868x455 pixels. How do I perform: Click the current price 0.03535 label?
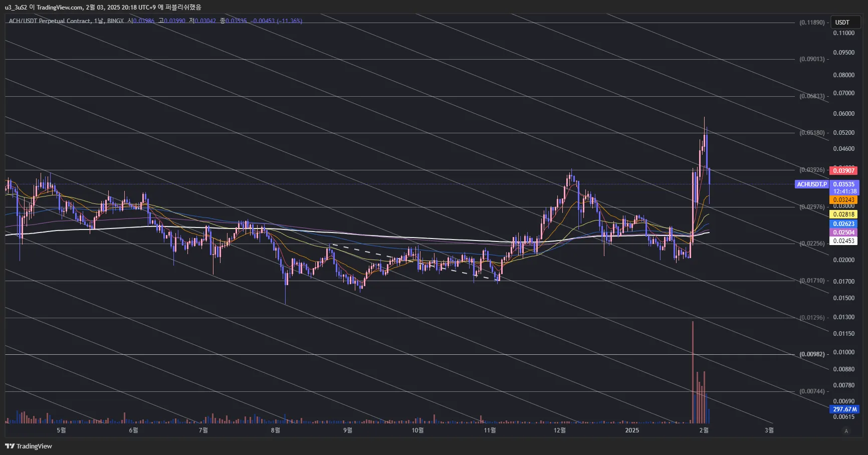click(x=844, y=184)
